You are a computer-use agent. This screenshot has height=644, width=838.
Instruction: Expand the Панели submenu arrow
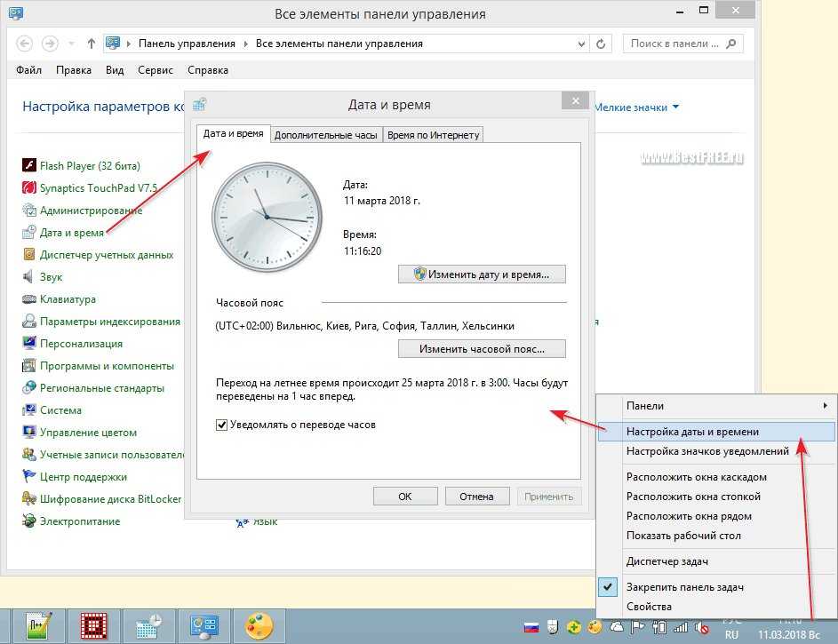pyautogui.click(x=826, y=406)
